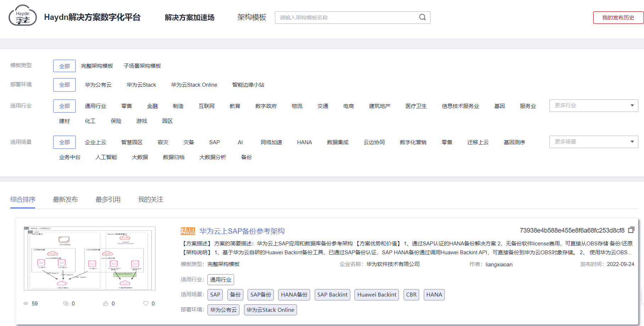Select 全部 in 适用场景 filter
This screenshot has width=644, height=326.
(x=64, y=142)
